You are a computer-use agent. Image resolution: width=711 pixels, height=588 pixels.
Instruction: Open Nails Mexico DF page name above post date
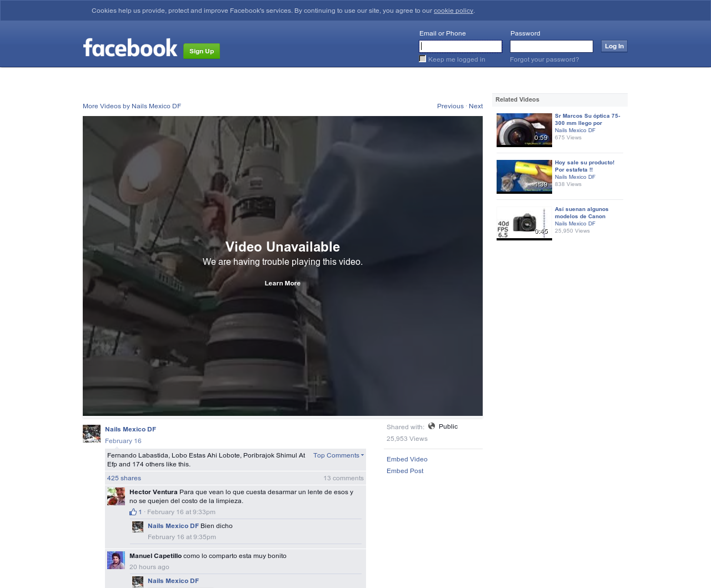pyautogui.click(x=131, y=429)
